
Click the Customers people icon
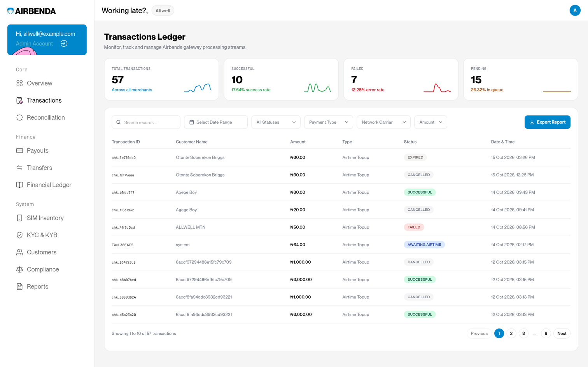click(19, 252)
